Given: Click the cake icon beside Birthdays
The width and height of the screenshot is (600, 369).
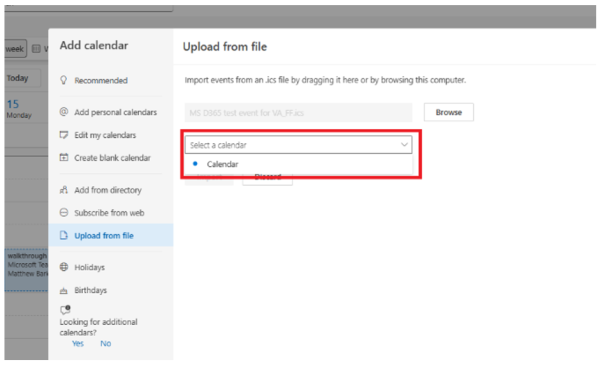Looking at the screenshot, I should (x=64, y=291).
